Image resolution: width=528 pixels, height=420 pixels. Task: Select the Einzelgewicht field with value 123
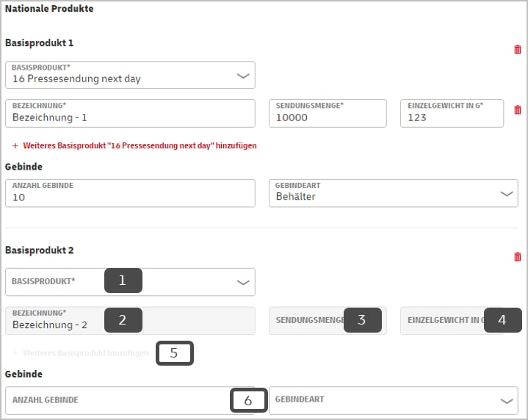point(452,114)
